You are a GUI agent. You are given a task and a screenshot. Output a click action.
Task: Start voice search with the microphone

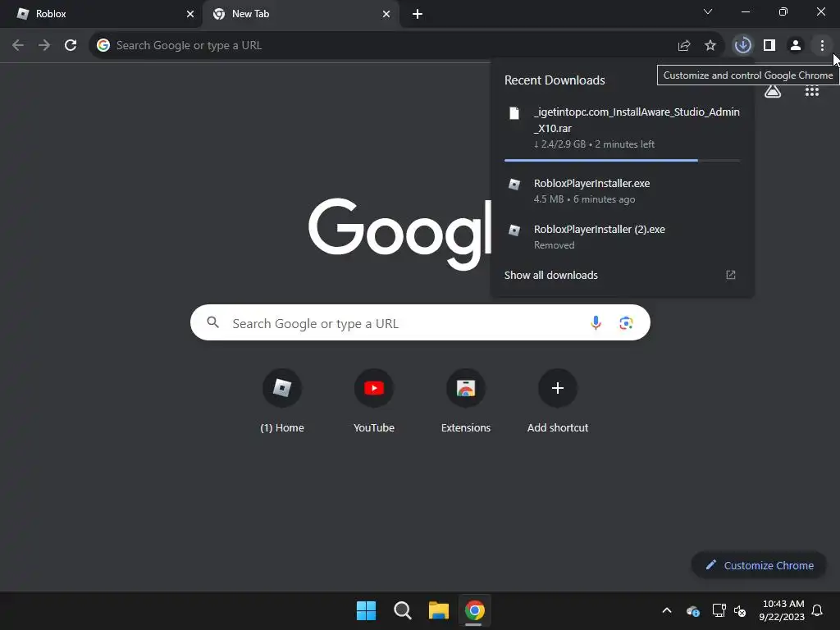point(596,322)
